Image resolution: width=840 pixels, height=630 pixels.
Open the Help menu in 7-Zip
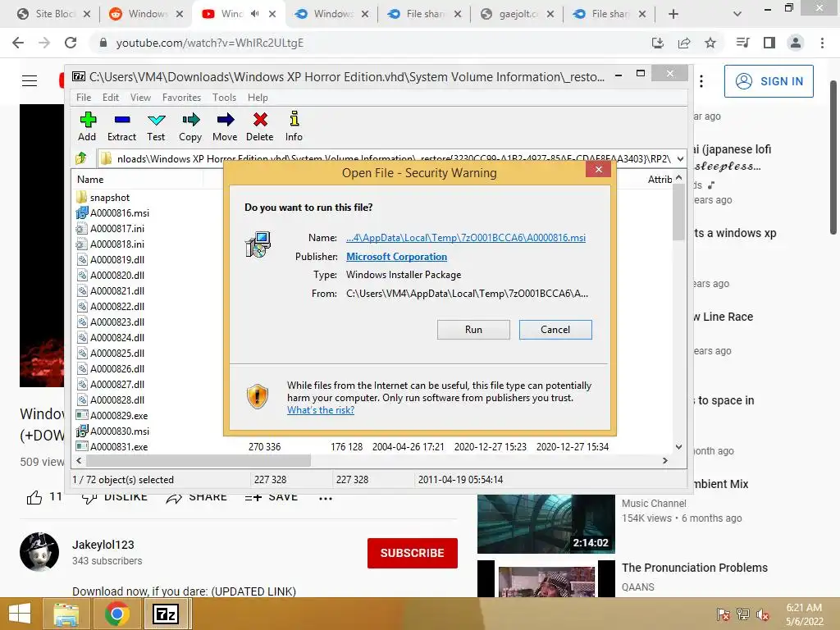click(258, 98)
